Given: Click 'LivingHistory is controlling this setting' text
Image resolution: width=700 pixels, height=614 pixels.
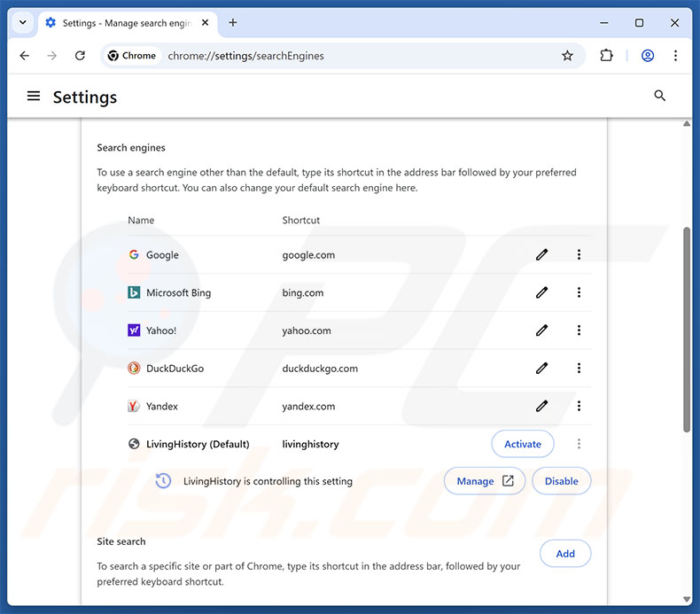Looking at the screenshot, I should click(268, 481).
